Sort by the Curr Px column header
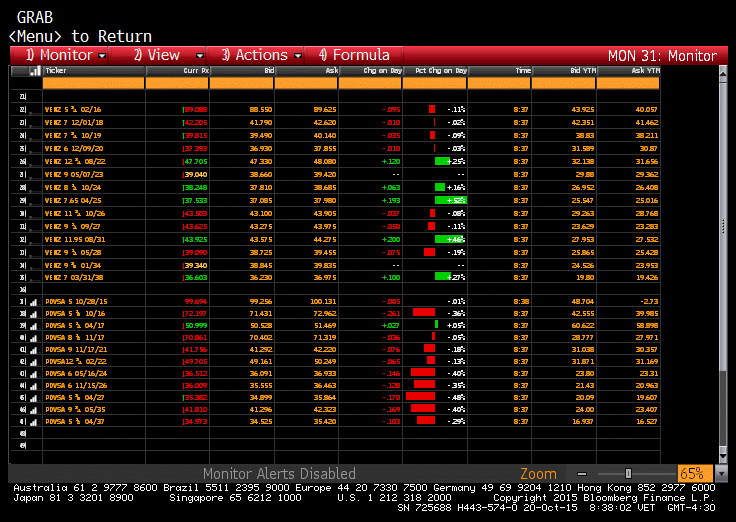This screenshot has width=736, height=522. (177, 71)
